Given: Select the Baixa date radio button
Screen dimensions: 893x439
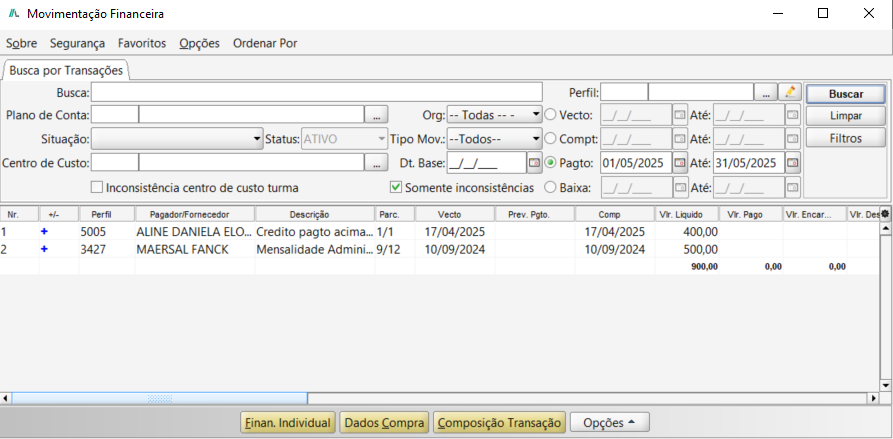Looking at the screenshot, I should pos(550,187).
